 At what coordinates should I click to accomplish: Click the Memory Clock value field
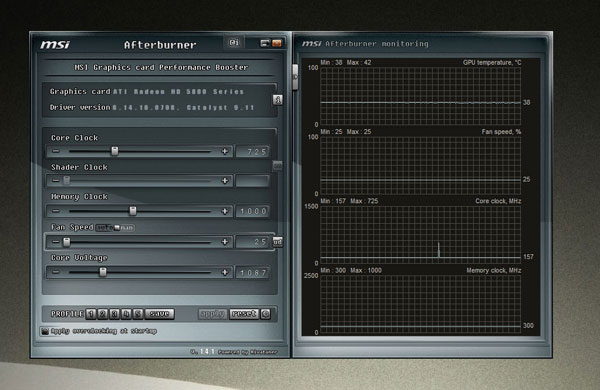pos(253,211)
